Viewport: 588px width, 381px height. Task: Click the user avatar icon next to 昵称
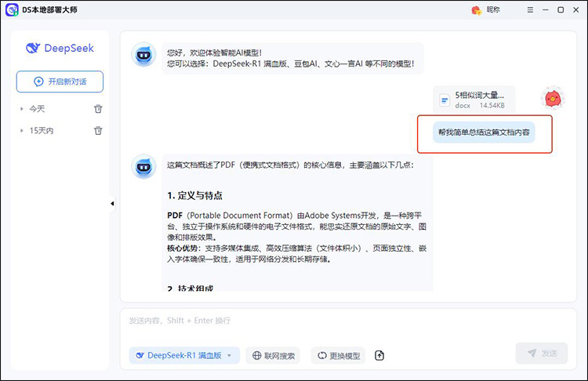[x=476, y=9]
